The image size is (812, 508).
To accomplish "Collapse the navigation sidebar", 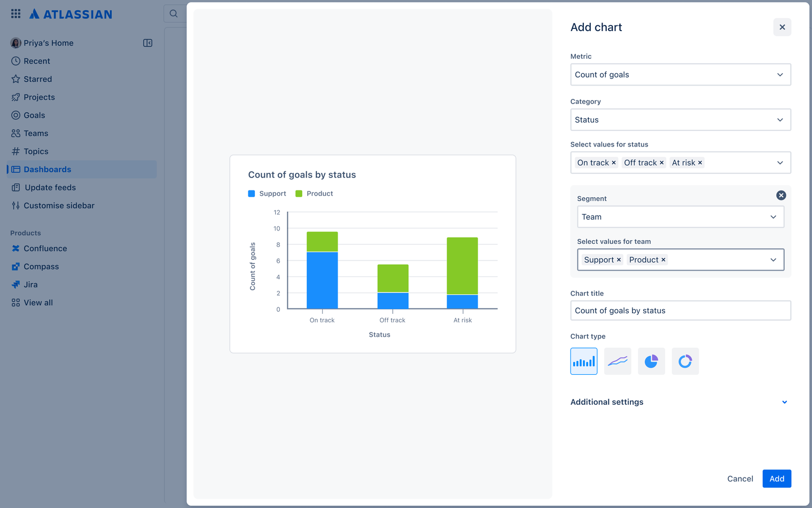I will pos(147,43).
